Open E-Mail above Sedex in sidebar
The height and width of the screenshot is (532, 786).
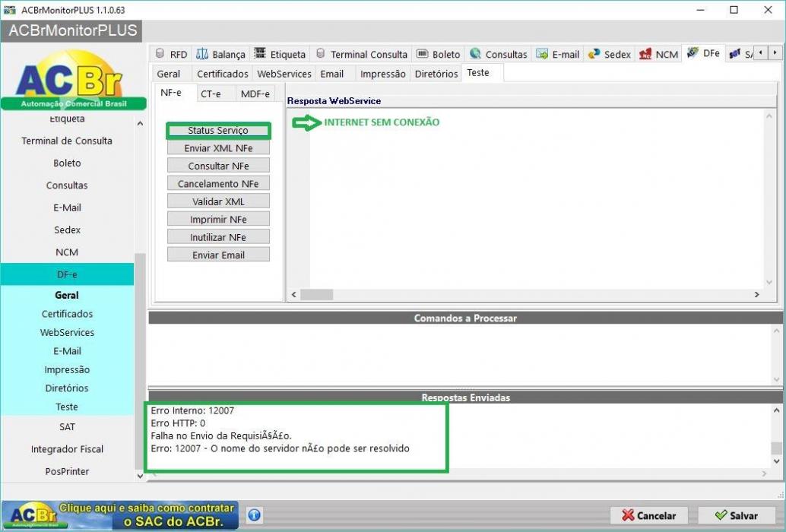tap(67, 207)
